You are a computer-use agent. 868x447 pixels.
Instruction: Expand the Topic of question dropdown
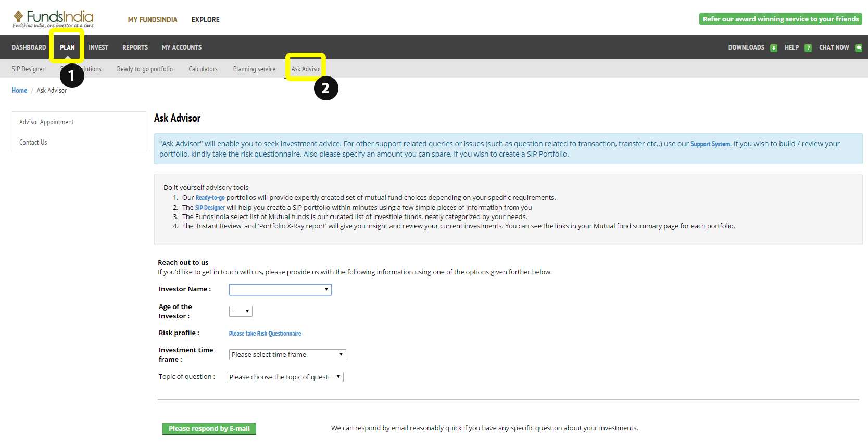(285, 377)
